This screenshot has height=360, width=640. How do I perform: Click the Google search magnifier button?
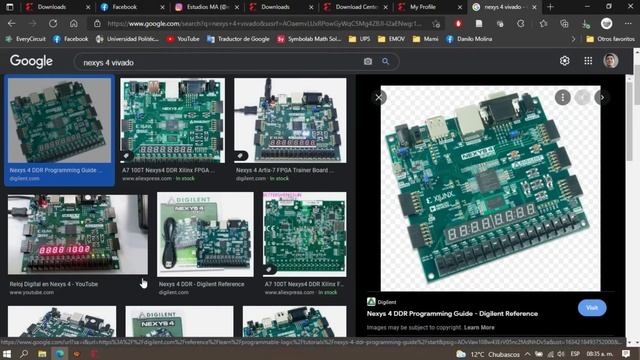[x=385, y=62]
